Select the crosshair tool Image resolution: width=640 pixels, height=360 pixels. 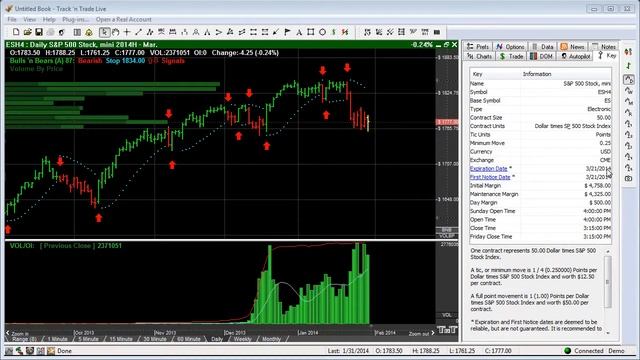click(x=127, y=32)
